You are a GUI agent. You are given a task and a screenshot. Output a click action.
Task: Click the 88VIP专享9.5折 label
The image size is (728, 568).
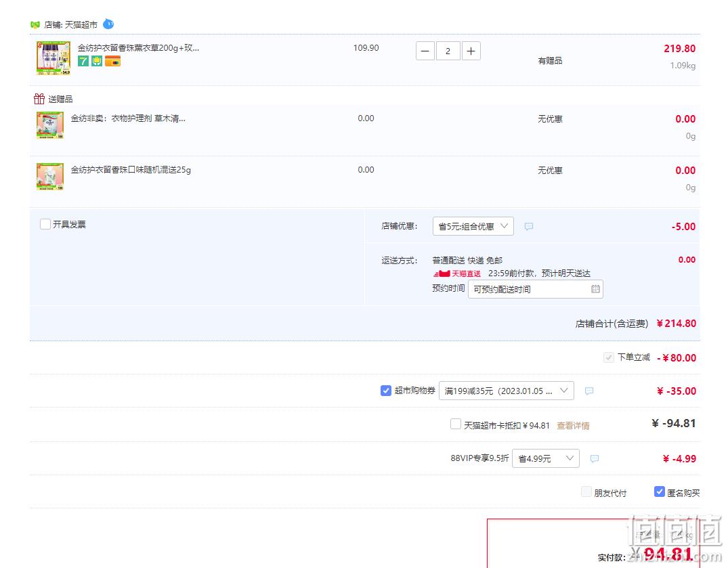[479, 458]
